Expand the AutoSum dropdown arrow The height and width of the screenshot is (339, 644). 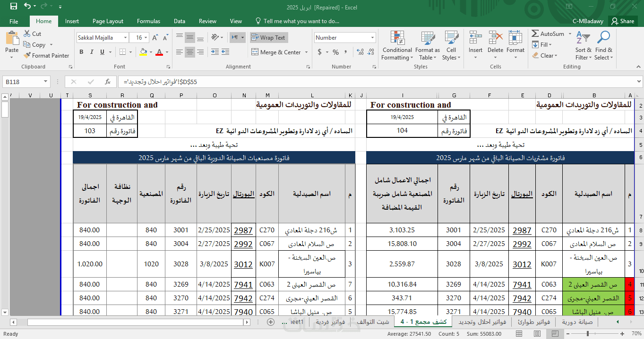(x=570, y=34)
